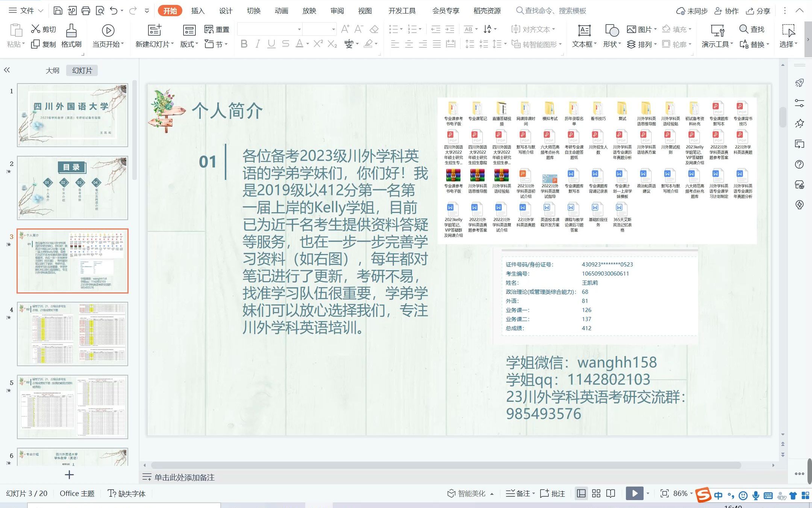Expand the 排列 arrange dropdown
This screenshot has width=812, height=508.
point(642,44)
